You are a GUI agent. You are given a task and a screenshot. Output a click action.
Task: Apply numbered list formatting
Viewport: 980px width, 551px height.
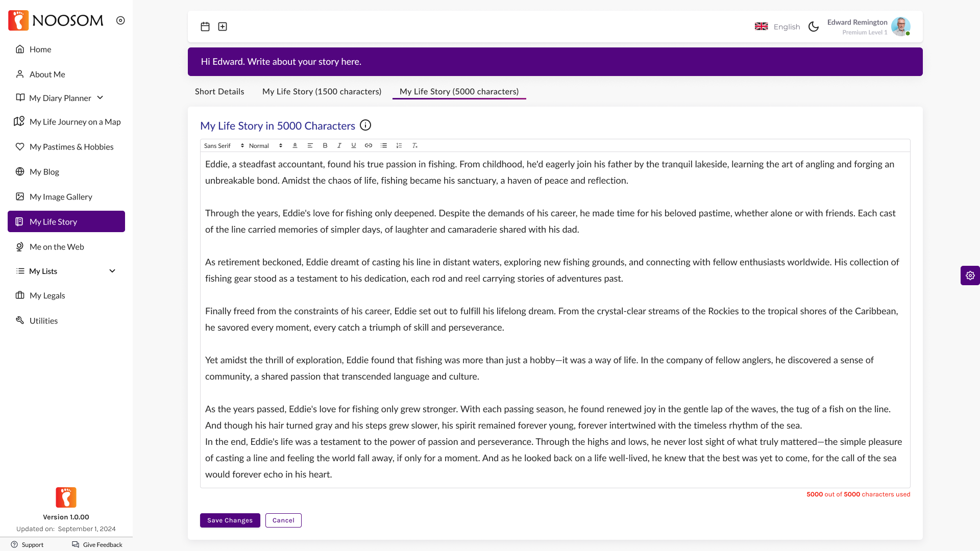399,145
